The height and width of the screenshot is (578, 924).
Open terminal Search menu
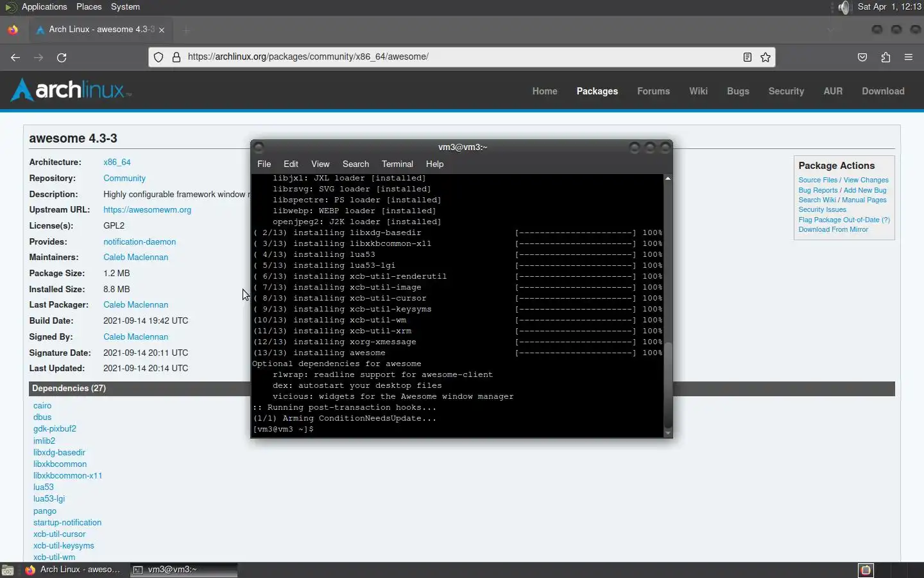(355, 164)
